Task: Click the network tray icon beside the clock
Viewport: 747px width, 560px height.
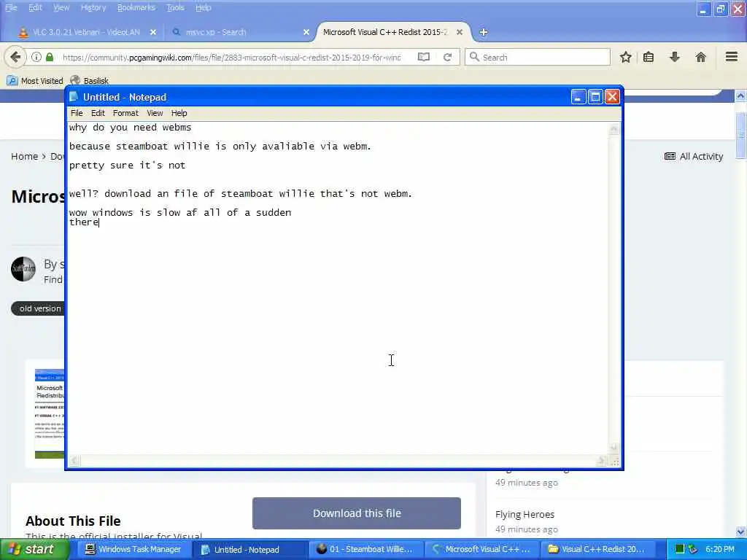Action: [x=693, y=549]
